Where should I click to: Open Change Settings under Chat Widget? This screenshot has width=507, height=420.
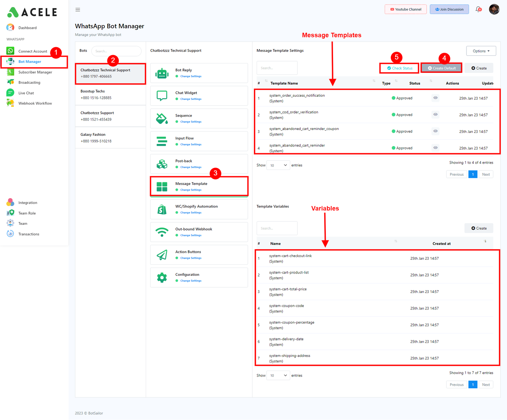[x=191, y=99]
